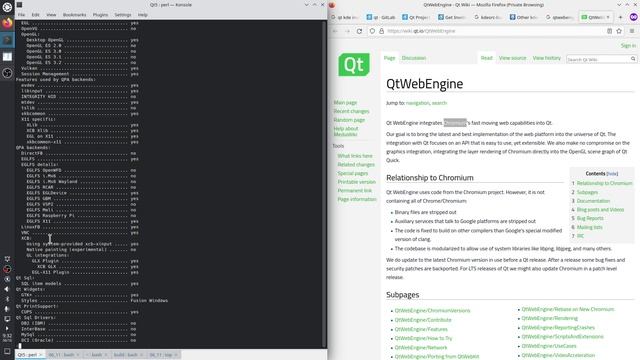640x360 pixels.
Task: Click the Konsole window icon in the title bar
Action: click(x=19, y=5)
